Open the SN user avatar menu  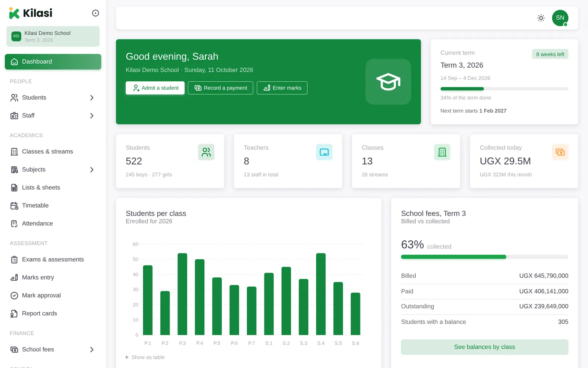(560, 18)
